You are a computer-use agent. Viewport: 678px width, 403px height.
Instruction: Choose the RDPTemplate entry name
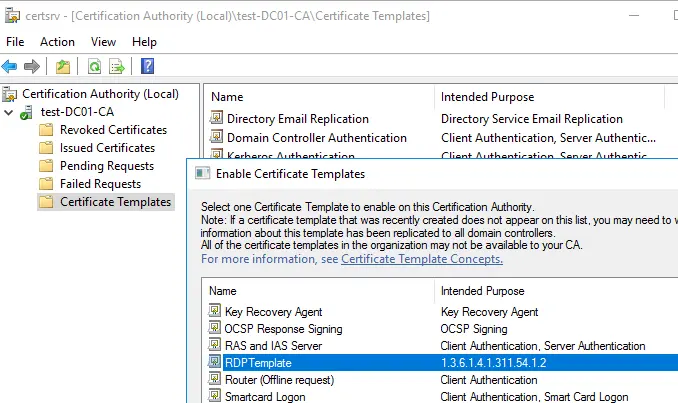tap(258, 363)
